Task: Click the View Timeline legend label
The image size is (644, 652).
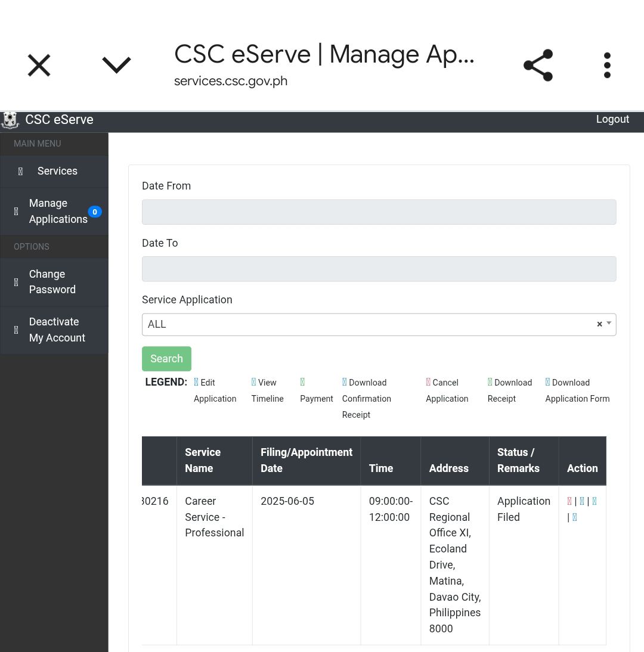Action: point(267,390)
